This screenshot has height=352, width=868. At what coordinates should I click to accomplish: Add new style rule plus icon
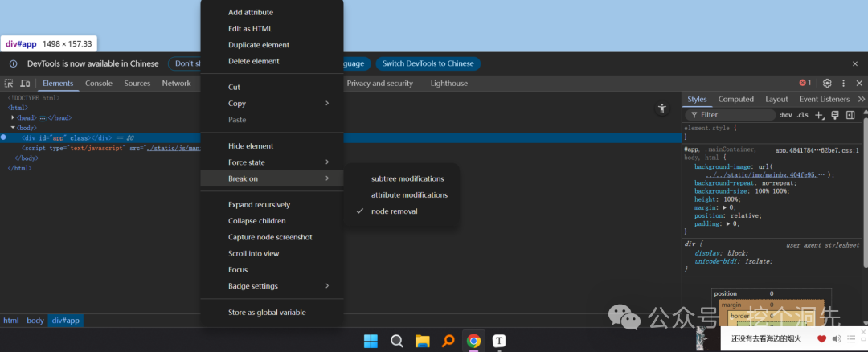coord(820,115)
